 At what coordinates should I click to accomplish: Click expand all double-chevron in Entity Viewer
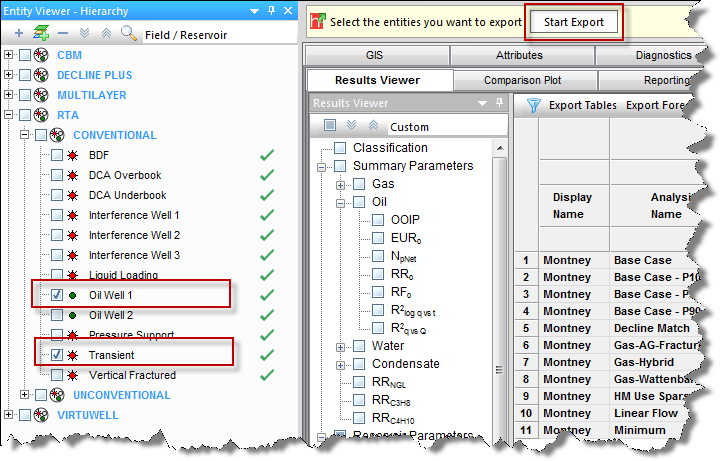pyautogui.click(x=84, y=32)
